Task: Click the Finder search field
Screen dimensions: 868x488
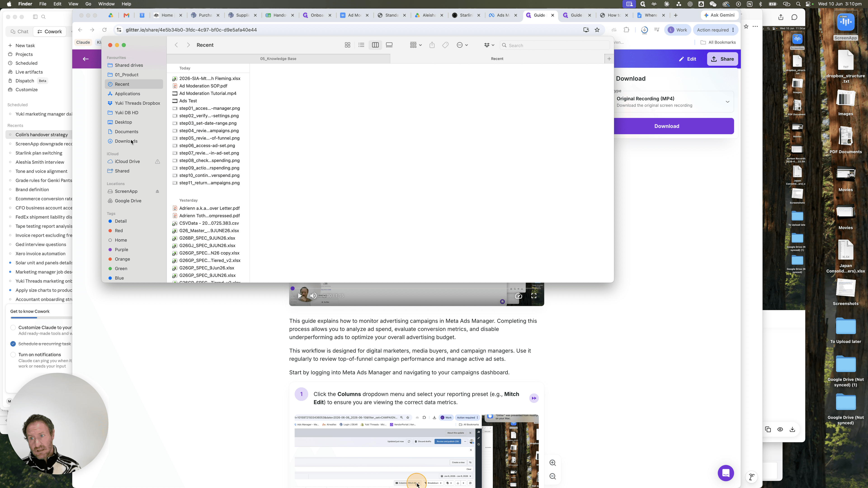Action: [555, 45]
